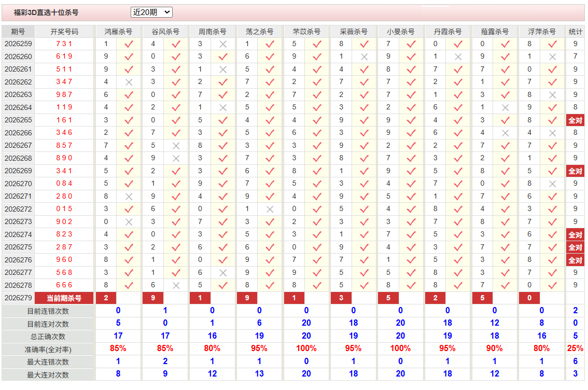
Task: Click the cross mark for 周南杀号 in row 2026259
Action: pyautogui.click(x=223, y=44)
